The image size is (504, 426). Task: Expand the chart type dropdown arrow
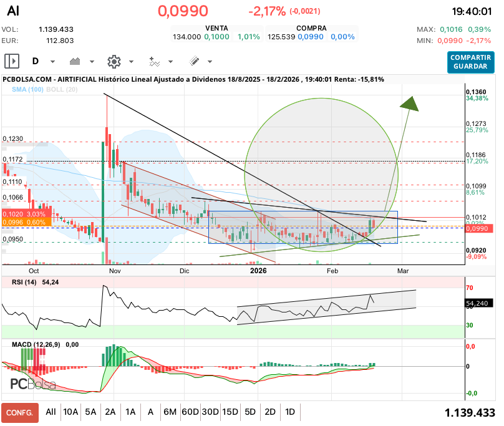click(x=92, y=61)
